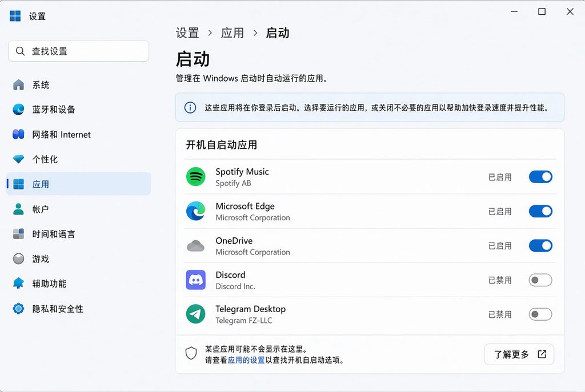The width and height of the screenshot is (585, 392).
Task: Go back to 设置 in breadcrumb
Action: click(x=187, y=33)
